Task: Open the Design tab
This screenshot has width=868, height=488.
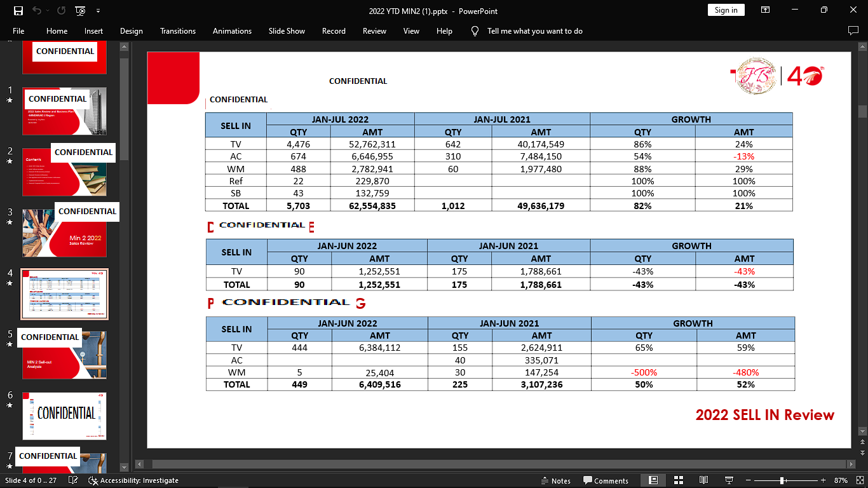Action: point(131,30)
